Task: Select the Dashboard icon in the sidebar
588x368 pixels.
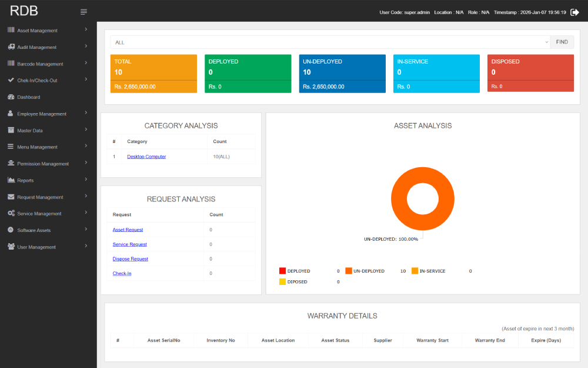Action: (12, 97)
